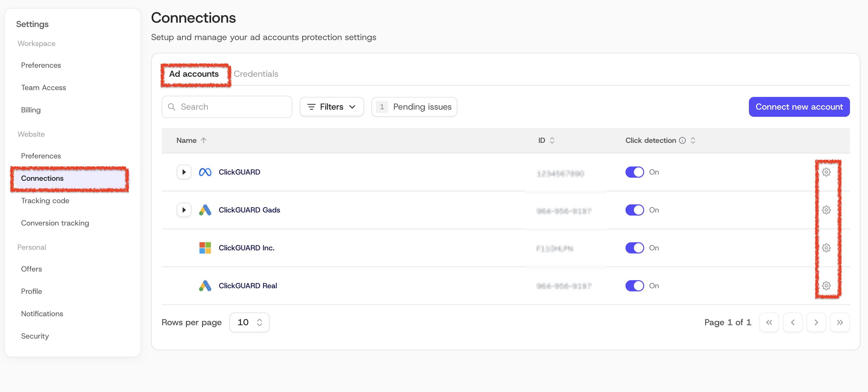Sort the ID column
The width and height of the screenshot is (868, 392).
point(552,140)
